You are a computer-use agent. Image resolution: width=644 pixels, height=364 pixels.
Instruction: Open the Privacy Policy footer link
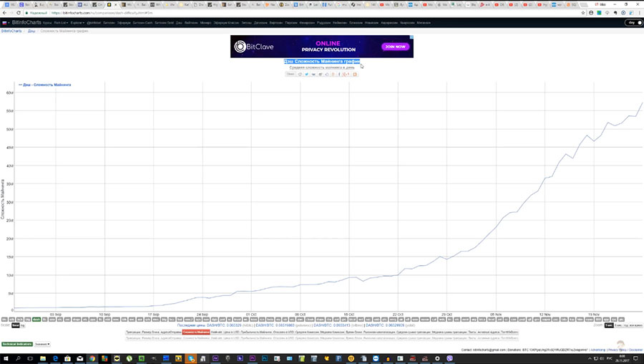618,350
